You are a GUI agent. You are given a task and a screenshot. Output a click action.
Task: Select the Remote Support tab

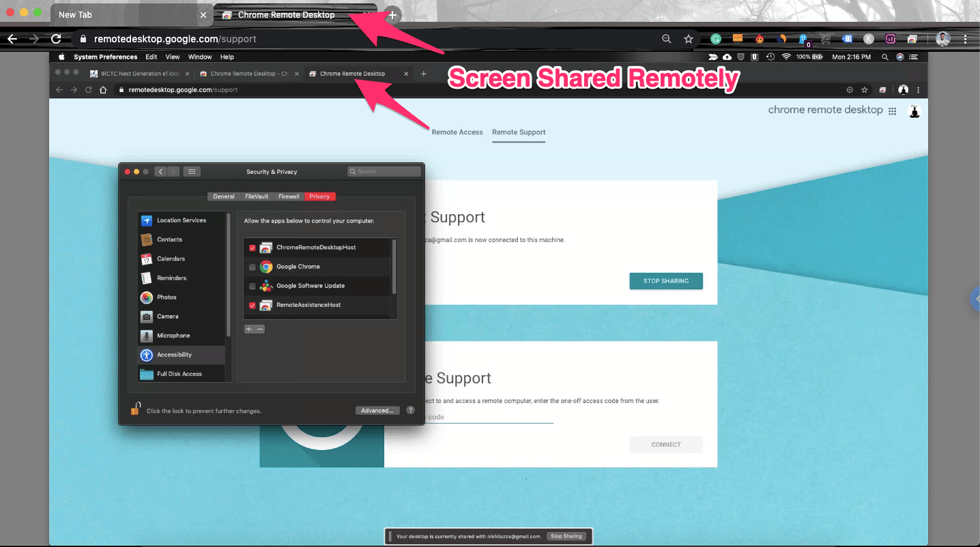pos(519,132)
